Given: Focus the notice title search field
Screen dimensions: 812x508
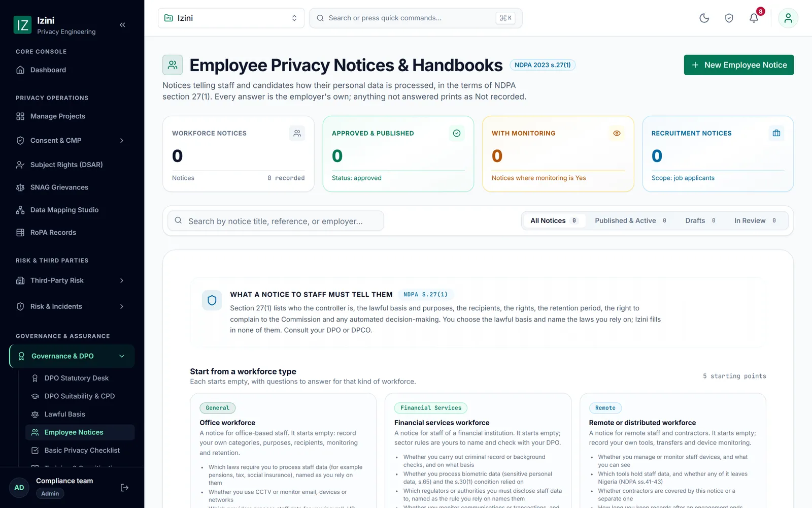Looking at the screenshot, I should [x=276, y=221].
